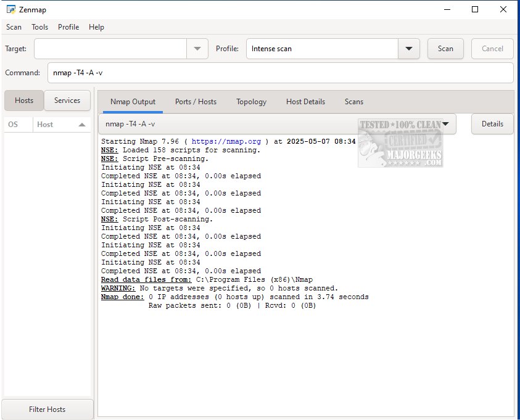
Task: Switch to the Topology tab
Action: coord(251,102)
